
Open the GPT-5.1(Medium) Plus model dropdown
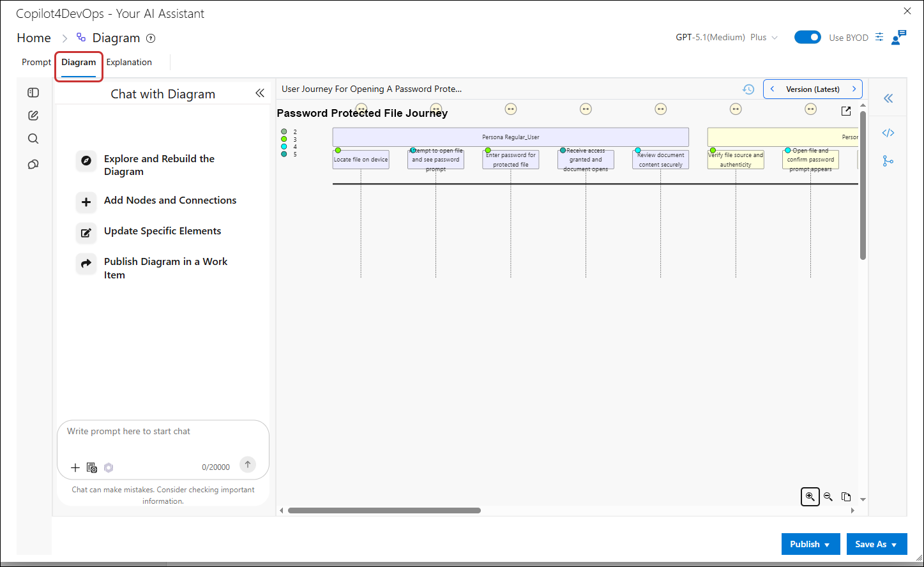pyautogui.click(x=727, y=38)
